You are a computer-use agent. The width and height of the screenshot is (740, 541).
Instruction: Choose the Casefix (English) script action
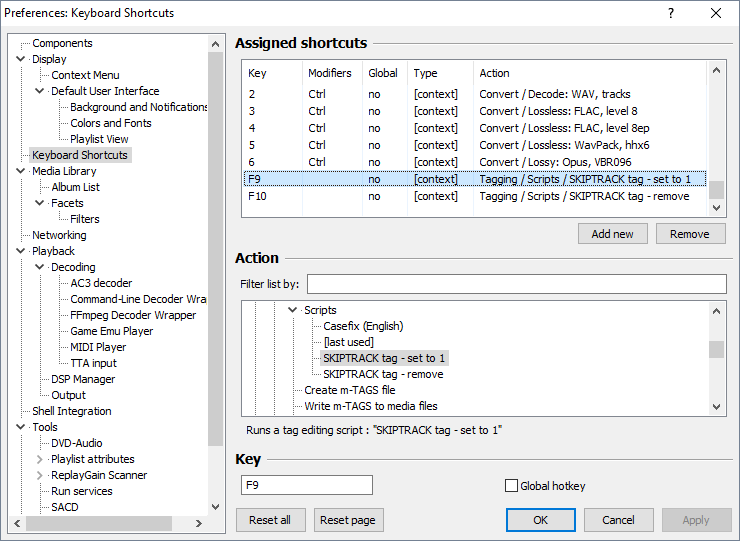tap(363, 326)
